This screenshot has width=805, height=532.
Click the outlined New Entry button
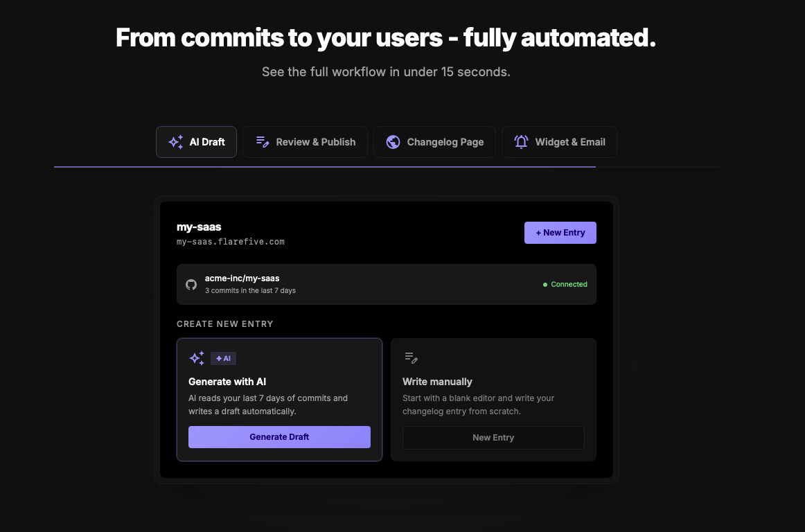[x=493, y=438]
